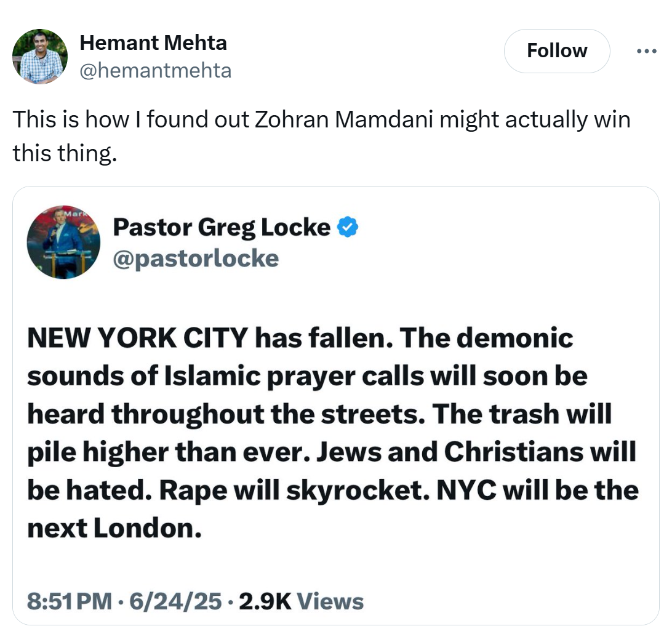Screen dimensions: 672x642
Task: Click 'this thing.' in the main tweet
Action: click(x=65, y=153)
